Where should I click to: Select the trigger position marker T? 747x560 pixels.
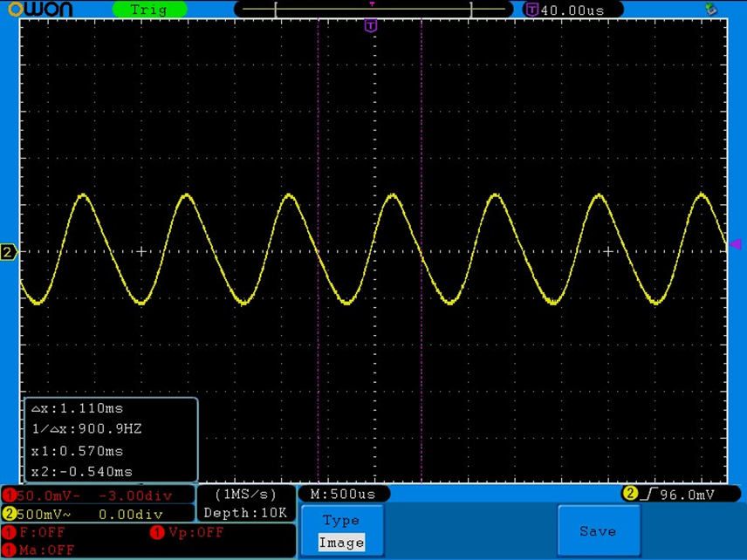click(x=371, y=26)
